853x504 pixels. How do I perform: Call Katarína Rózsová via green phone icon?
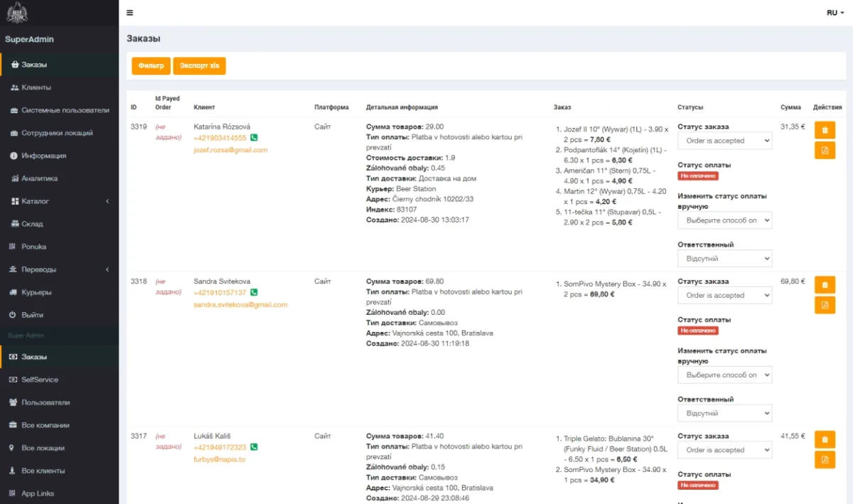tap(254, 138)
